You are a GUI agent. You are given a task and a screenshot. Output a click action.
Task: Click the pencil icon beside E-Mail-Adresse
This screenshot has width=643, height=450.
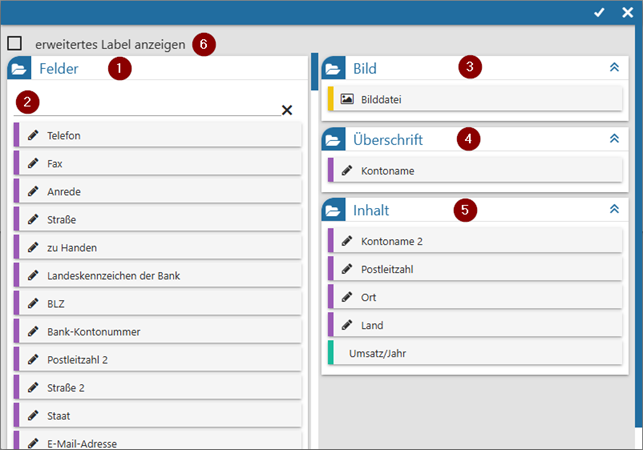[33, 443]
